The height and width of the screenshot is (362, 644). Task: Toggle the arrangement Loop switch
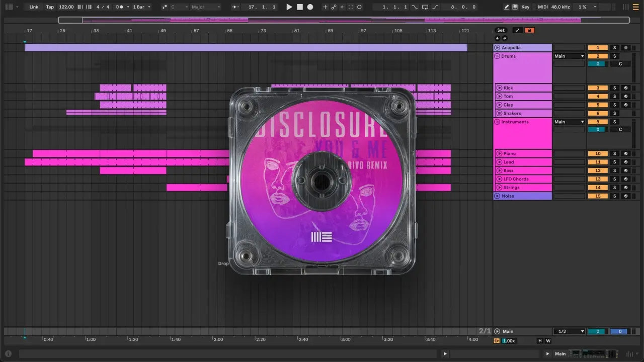[425, 7]
